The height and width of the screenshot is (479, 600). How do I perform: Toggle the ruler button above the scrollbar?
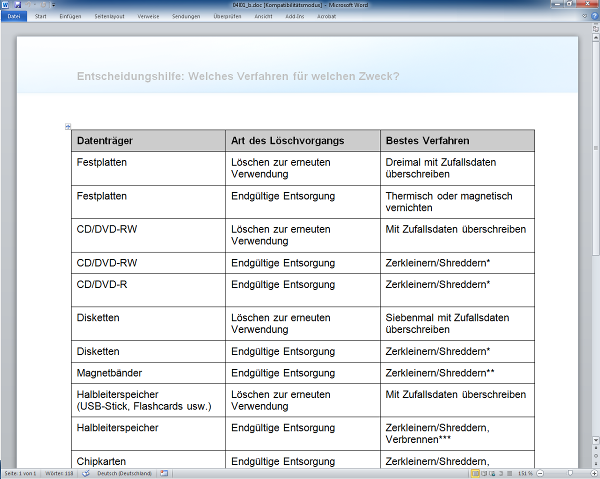594,28
